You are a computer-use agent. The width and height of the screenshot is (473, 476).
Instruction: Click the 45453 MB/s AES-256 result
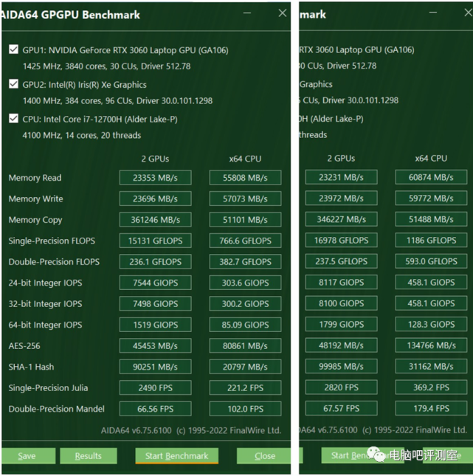click(155, 346)
